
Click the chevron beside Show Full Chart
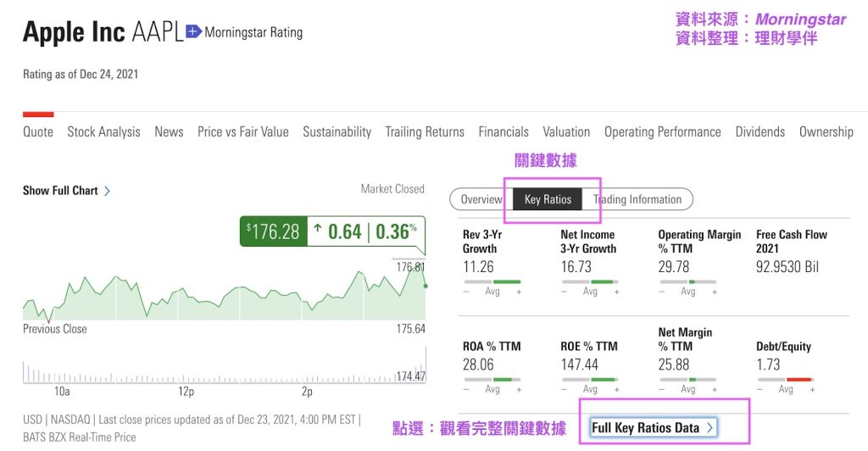(107, 192)
